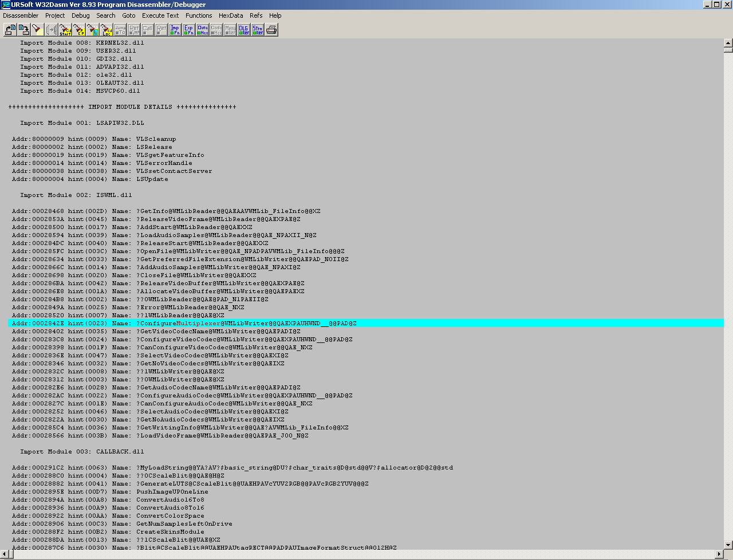The width and height of the screenshot is (733, 560).
Task: Open the Data Hex display icon
Action: (x=203, y=29)
